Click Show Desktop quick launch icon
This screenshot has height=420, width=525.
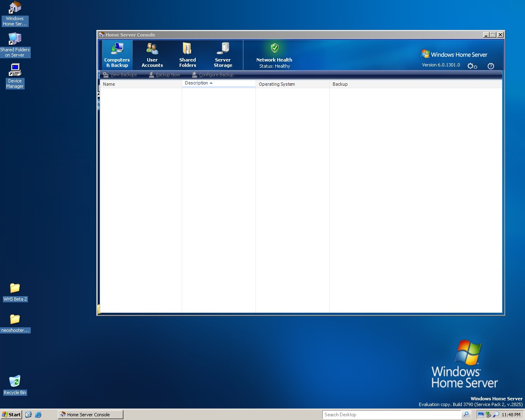point(28,415)
